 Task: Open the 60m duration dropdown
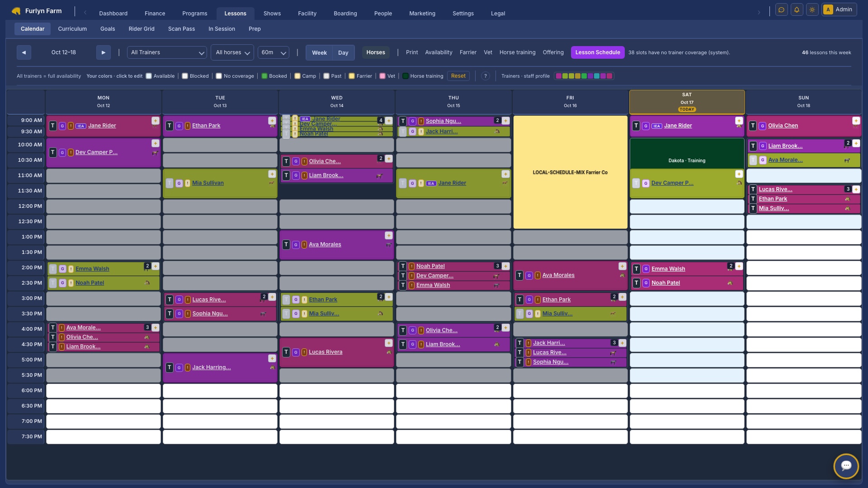(273, 52)
